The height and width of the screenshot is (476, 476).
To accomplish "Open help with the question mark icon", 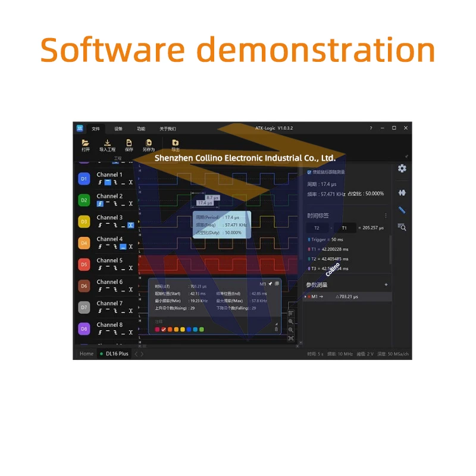I will point(371,128).
